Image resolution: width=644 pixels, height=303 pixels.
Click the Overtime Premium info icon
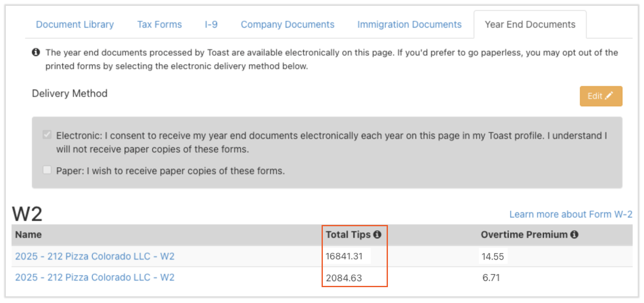pyautogui.click(x=574, y=235)
